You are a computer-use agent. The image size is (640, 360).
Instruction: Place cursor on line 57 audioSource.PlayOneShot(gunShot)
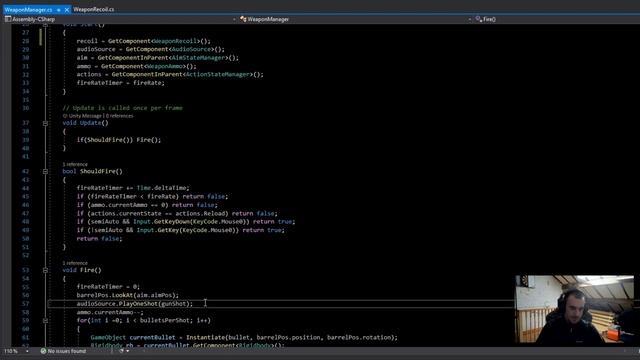(135, 304)
